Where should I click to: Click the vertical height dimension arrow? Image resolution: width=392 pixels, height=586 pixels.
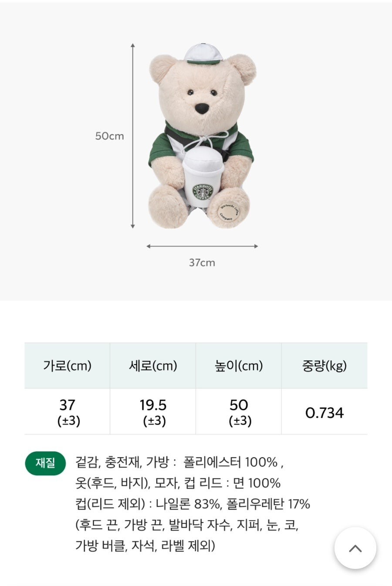(x=133, y=136)
